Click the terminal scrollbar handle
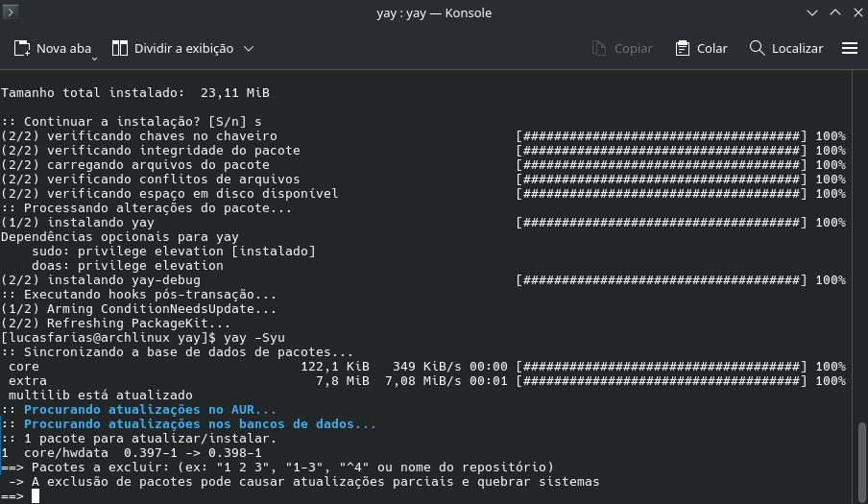This screenshot has height=504, width=868. (x=861, y=461)
